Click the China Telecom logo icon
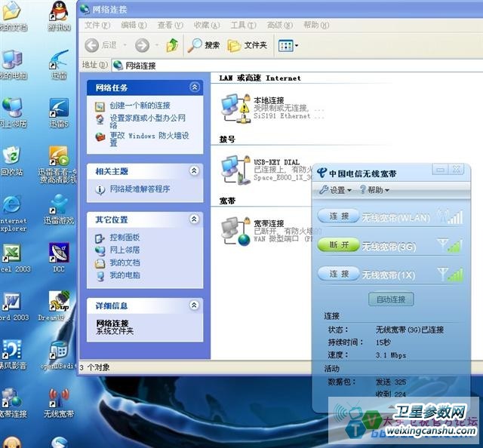483x448 pixels. [321, 173]
